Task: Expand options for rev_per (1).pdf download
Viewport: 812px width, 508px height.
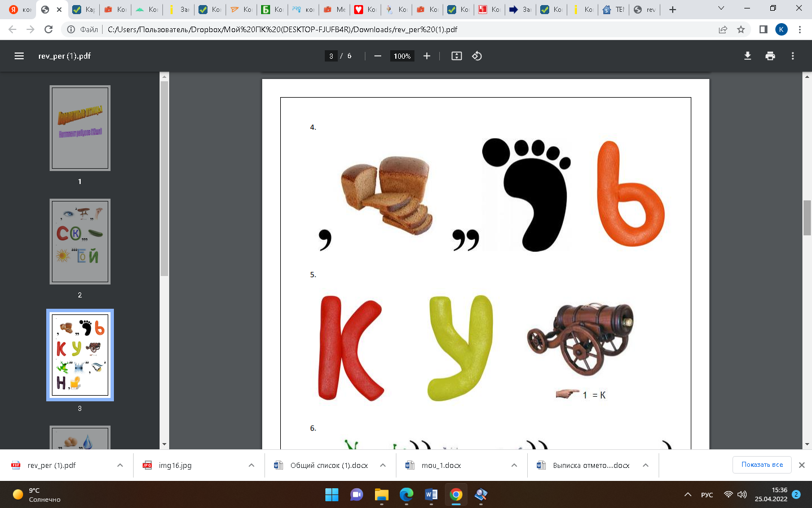Action: [x=120, y=465]
